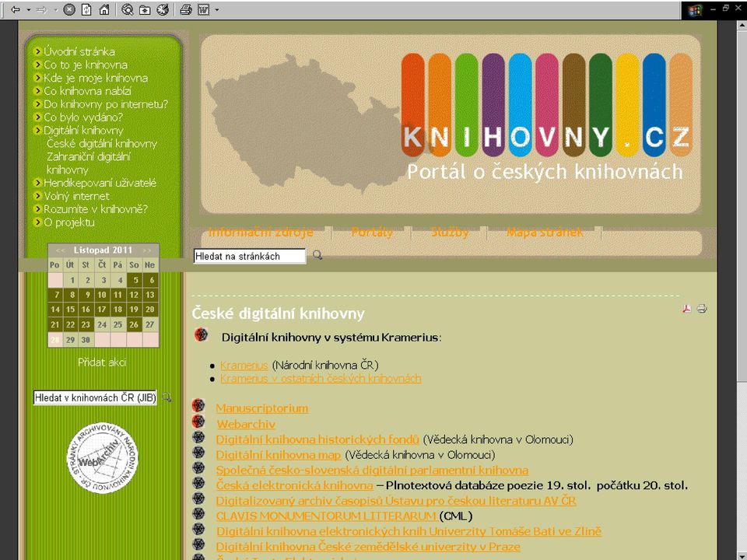Select day 21 in the Listopad calendar
This screenshot has width=747, height=560.
(55, 324)
